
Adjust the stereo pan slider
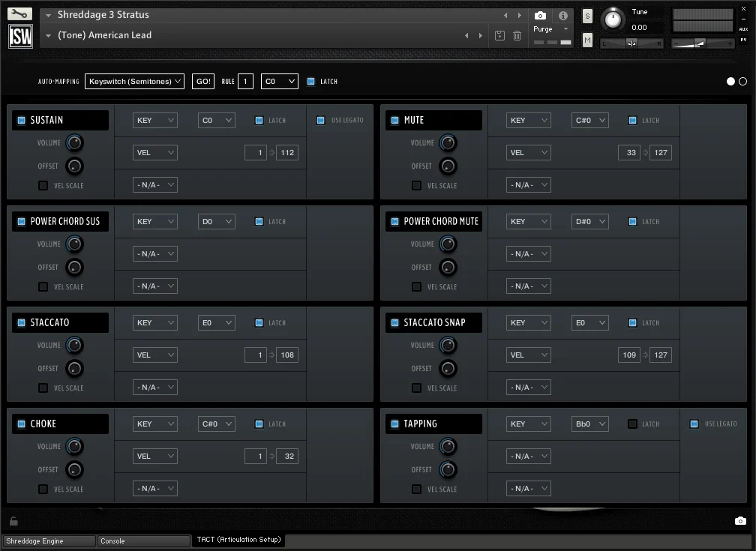point(631,44)
